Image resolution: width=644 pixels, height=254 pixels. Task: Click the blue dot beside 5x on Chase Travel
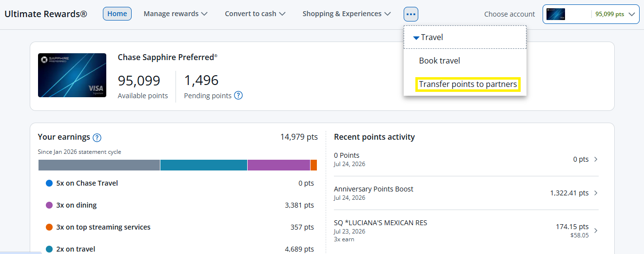(49, 183)
